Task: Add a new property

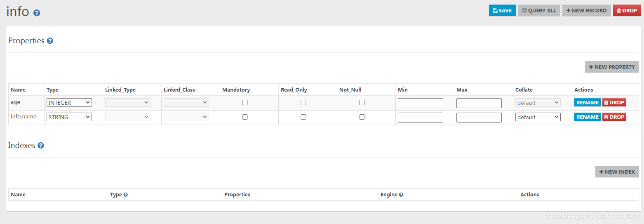Action: click(612, 67)
